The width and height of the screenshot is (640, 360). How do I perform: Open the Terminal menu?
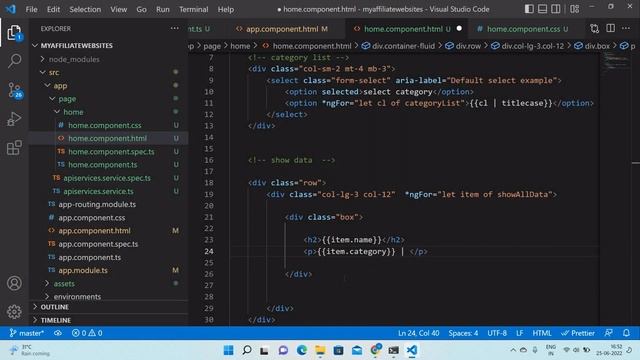tap(193, 9)
